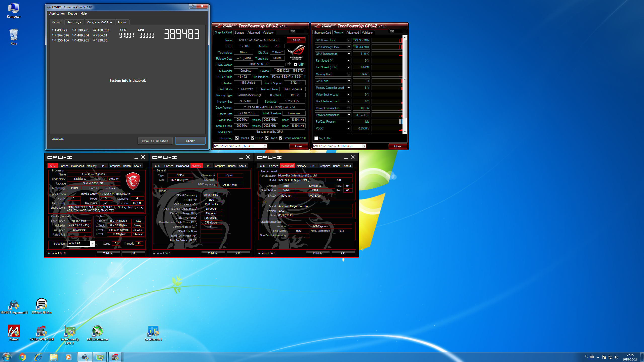This screenshot has width=644, height=362.
Task: Switch to HWBOT Aquamark taskbar button
Action: point(85,357)
